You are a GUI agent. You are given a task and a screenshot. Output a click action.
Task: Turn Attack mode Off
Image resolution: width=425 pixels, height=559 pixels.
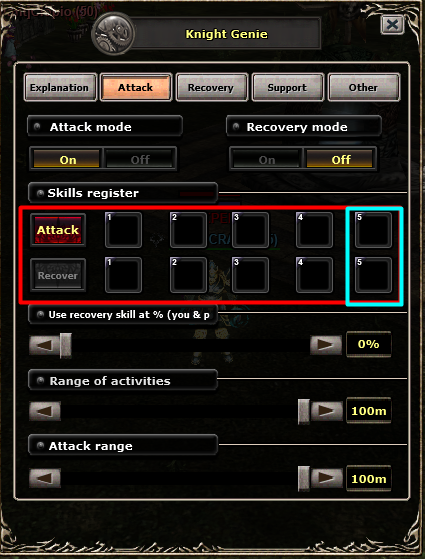[x=140, y=159]
